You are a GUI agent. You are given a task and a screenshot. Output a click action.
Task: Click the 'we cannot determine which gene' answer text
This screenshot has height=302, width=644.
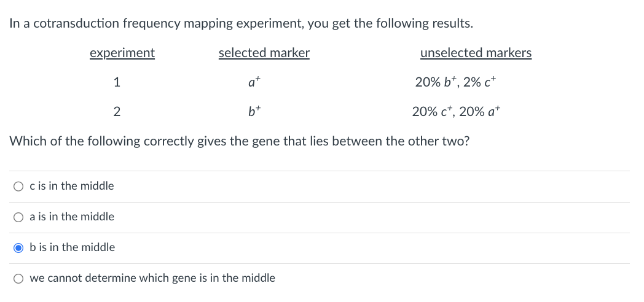(152, 278)
